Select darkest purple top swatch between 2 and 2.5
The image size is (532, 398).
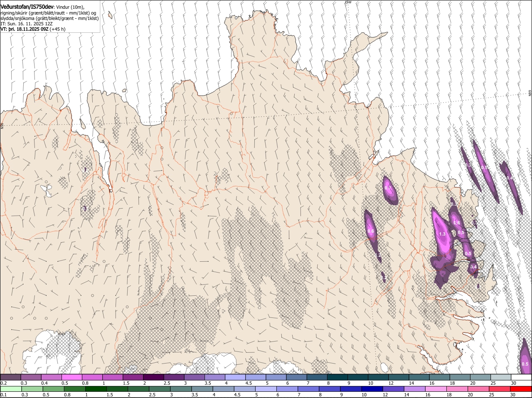(153, 377)
